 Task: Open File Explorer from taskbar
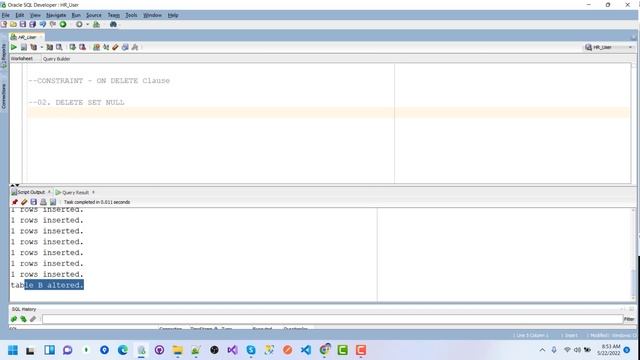pos(178,350)
